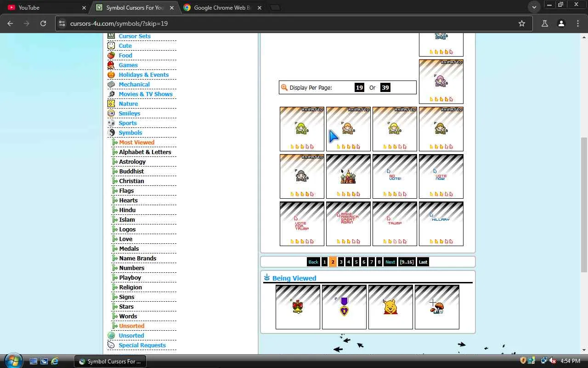Open the Chrome profile menu
The width and height of the screenshot is (588, 368).
561,23
